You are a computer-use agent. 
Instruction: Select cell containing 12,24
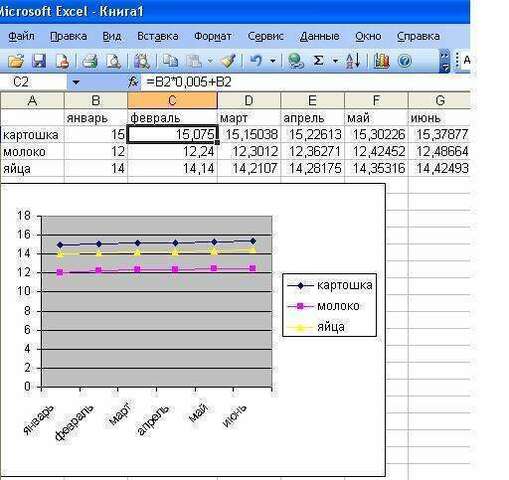pos(173,152)
